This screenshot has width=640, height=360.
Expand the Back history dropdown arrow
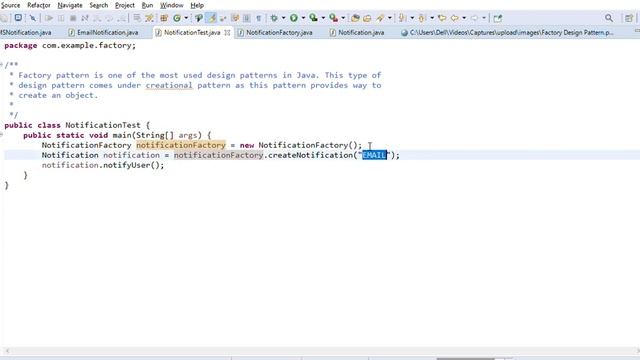tap(464, 18)
